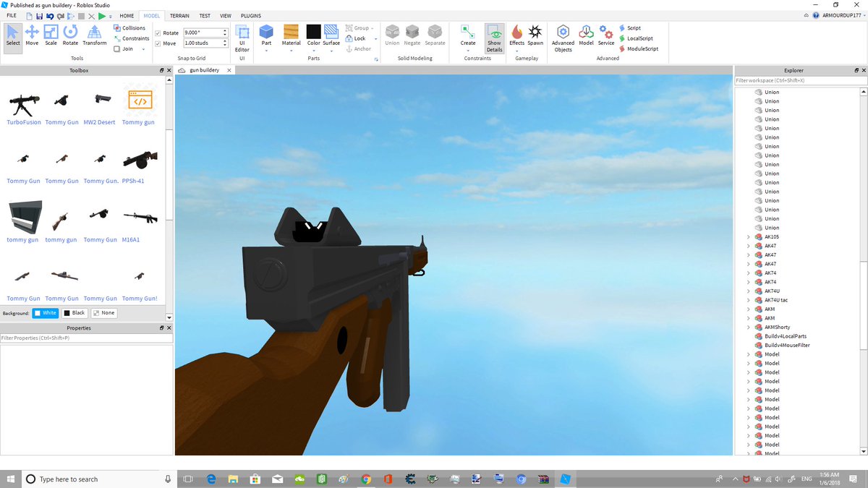This screenshot has width=868, height=488.
Task: Undo the last action
Action: coord(49,15)
